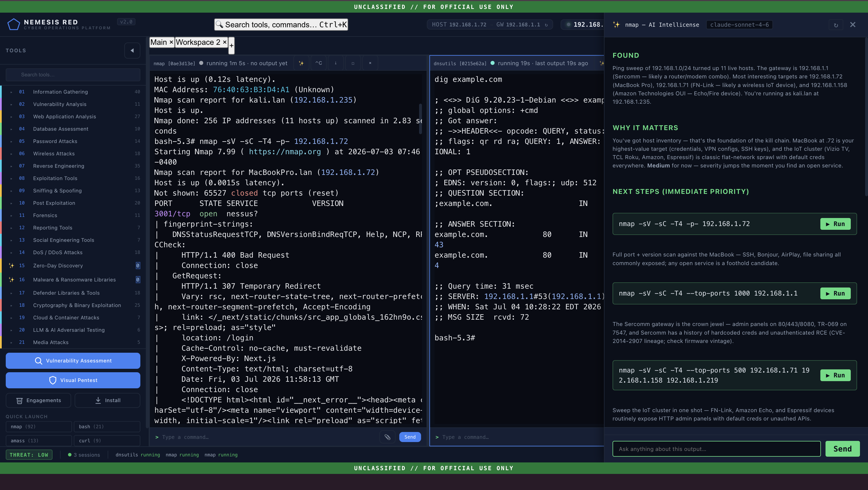Expand Sniffing & Spoofing category
Image resolution: width=868 pixels, height=490 pixels.
pyautogui.click(x=73, y=191)
